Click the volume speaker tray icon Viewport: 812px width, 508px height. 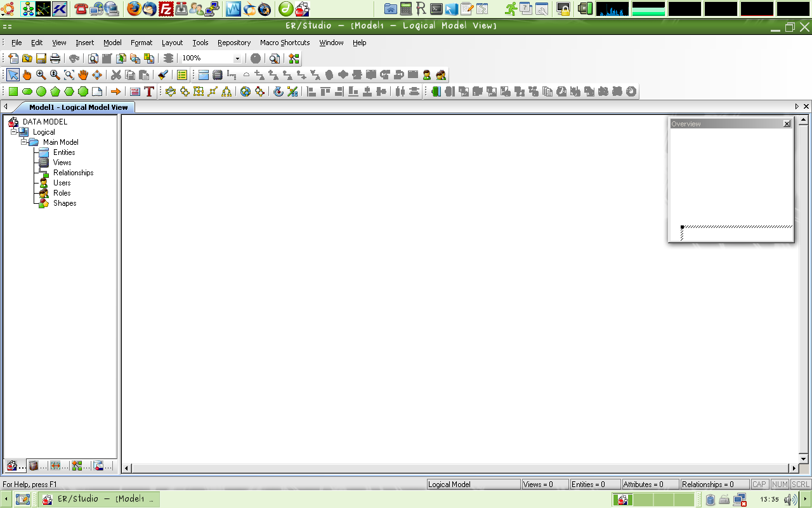pos(790,500)
